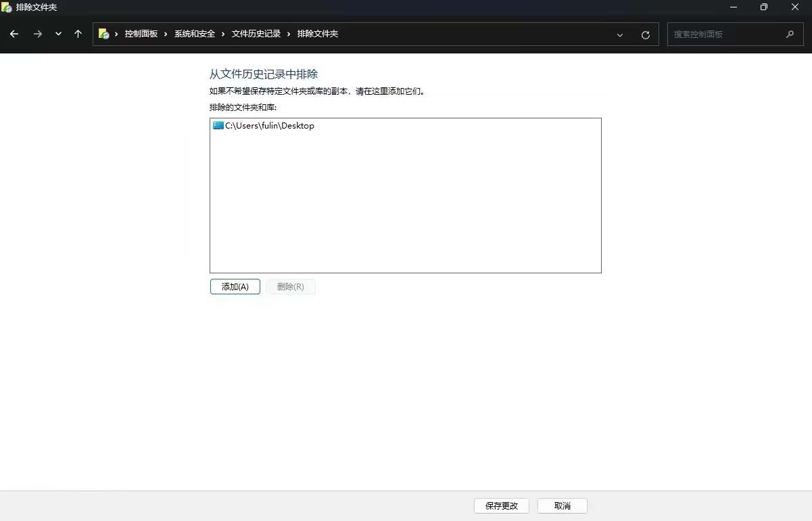The image size is (812, 521).
Task: Expand the chevron after 控制面板 breadcrumb
Action: [x=166, y=34]
